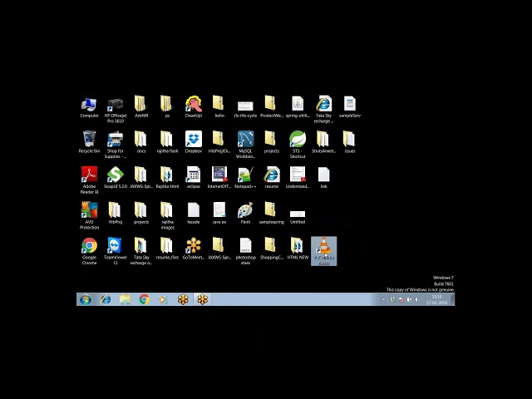Select the MySQL Workbench shortcut

point(245,145)
